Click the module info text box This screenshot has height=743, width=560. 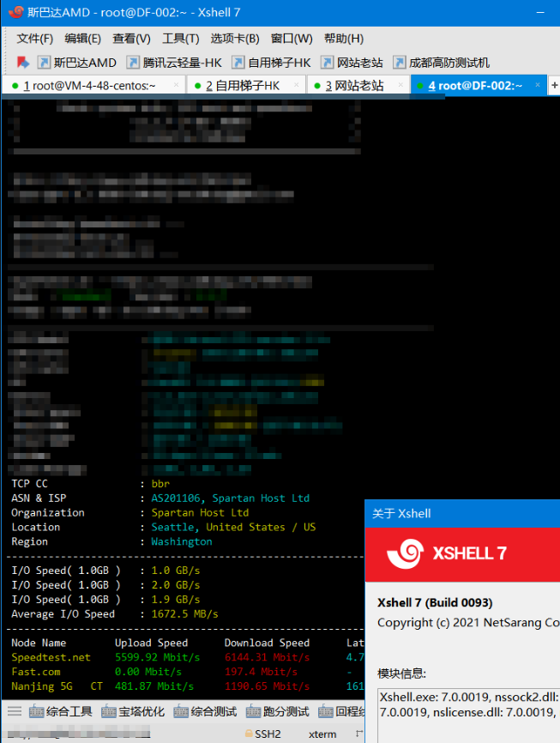468,716
